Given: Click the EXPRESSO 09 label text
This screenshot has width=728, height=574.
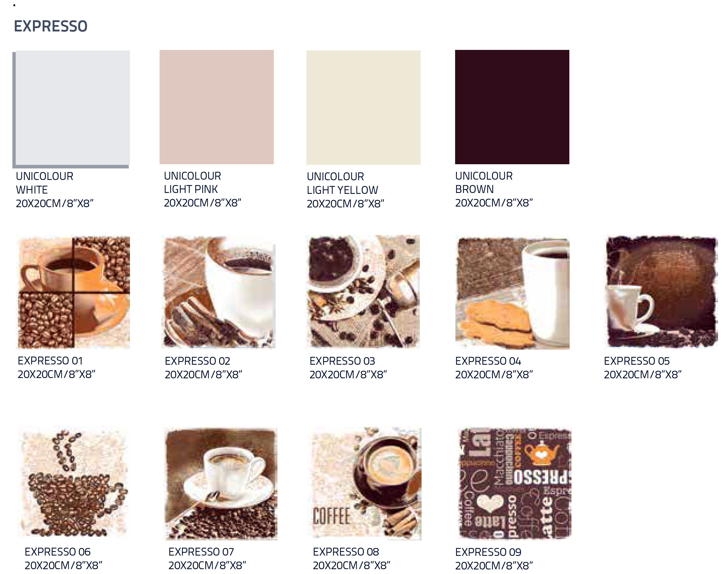Looking at the screenshot, I should tap(488, 552).
